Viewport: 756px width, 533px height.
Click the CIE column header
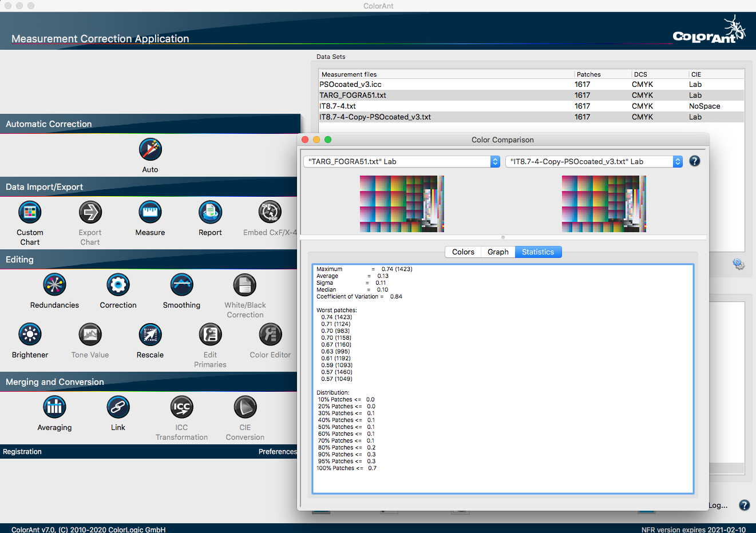point(717,74)
